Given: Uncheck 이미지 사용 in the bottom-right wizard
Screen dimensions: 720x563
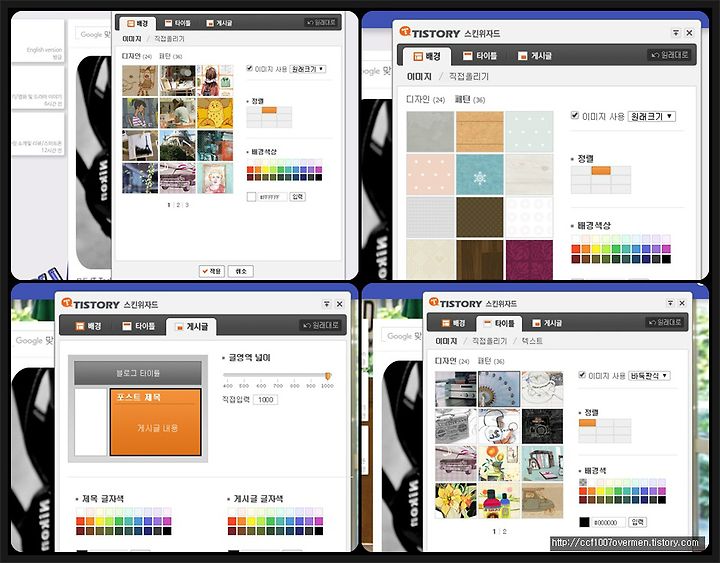Looking at the screenshot, I should (582, 375).
